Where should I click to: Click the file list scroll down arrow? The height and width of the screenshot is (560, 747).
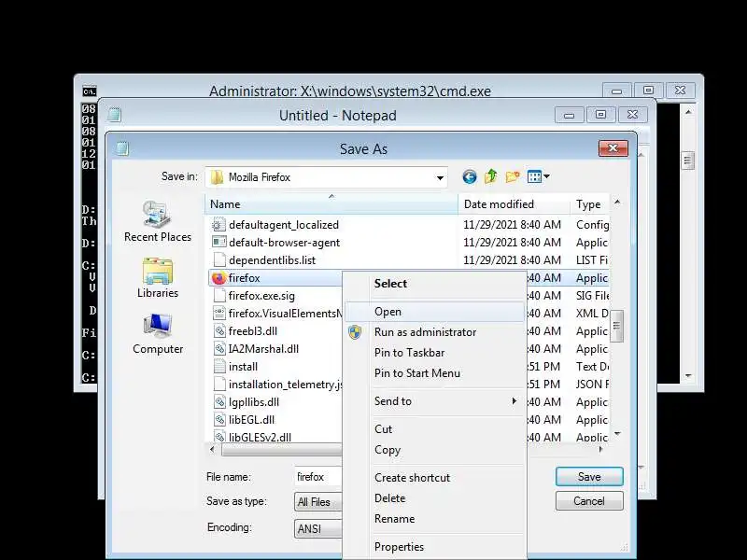point(617,434)
